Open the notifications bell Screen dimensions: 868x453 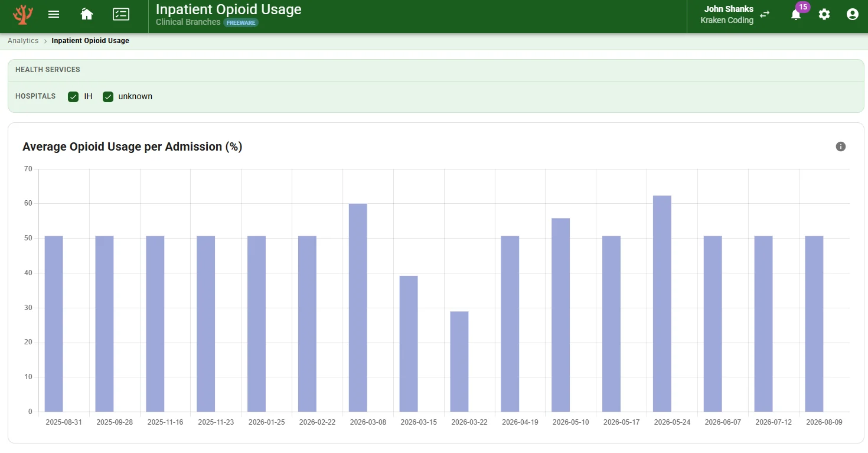click(x=796, y=15)
